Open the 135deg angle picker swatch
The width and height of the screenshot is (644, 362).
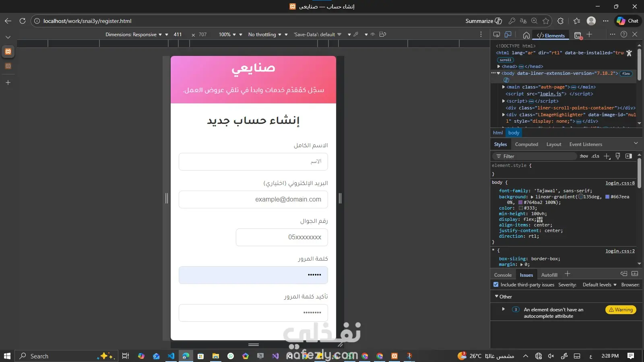coord(580,197)
